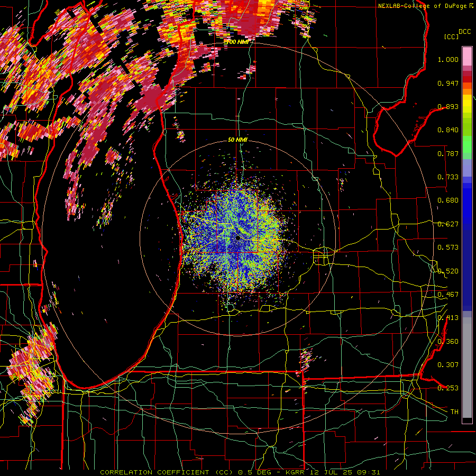Viewport: 476px width, 476px height.
Task: Click the NEXLAB-College of DuPage credit text
Action: click(x=424, y=6)
